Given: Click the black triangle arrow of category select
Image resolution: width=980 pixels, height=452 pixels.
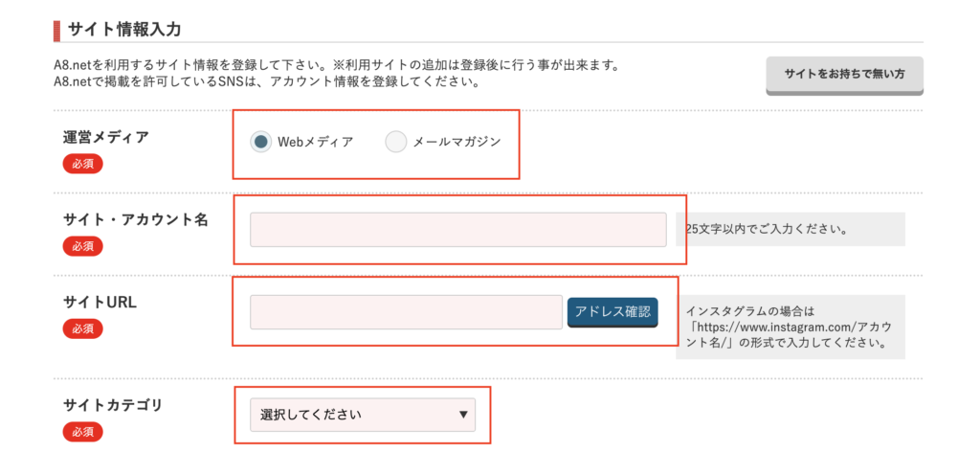Looking at the screenshot, I should [x=463, y=414].
